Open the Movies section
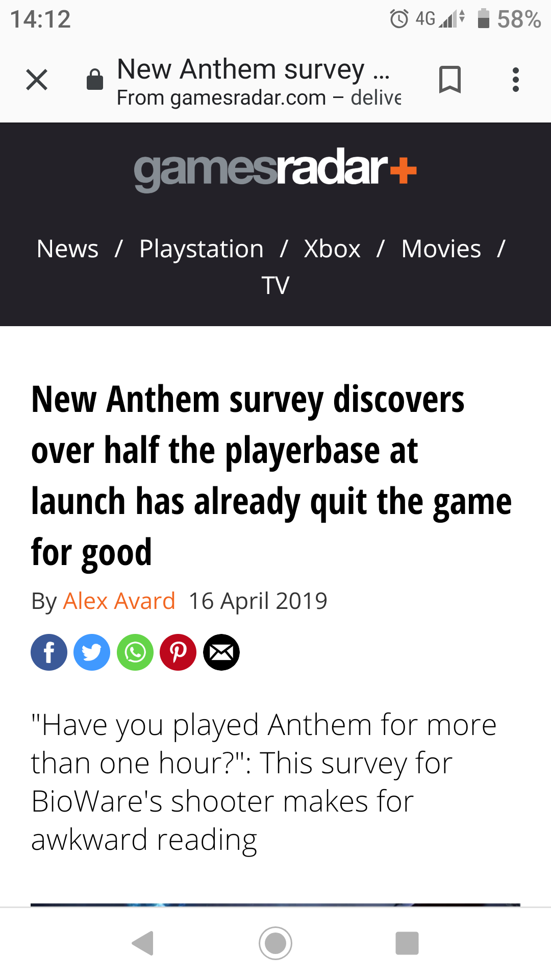Viewport: 551px width, 980px height. 441,249
